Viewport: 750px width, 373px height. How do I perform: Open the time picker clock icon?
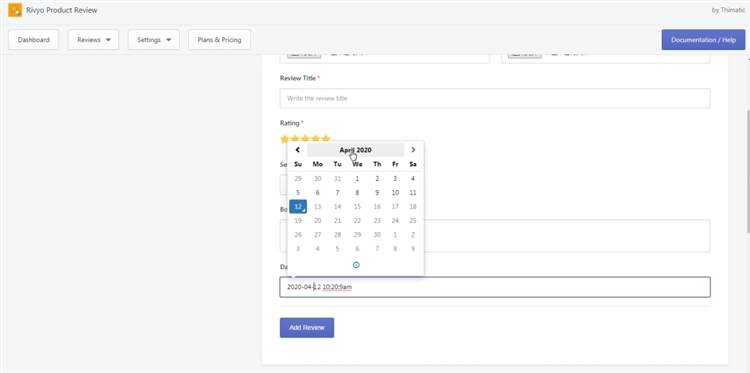click(x=356, y=265)
